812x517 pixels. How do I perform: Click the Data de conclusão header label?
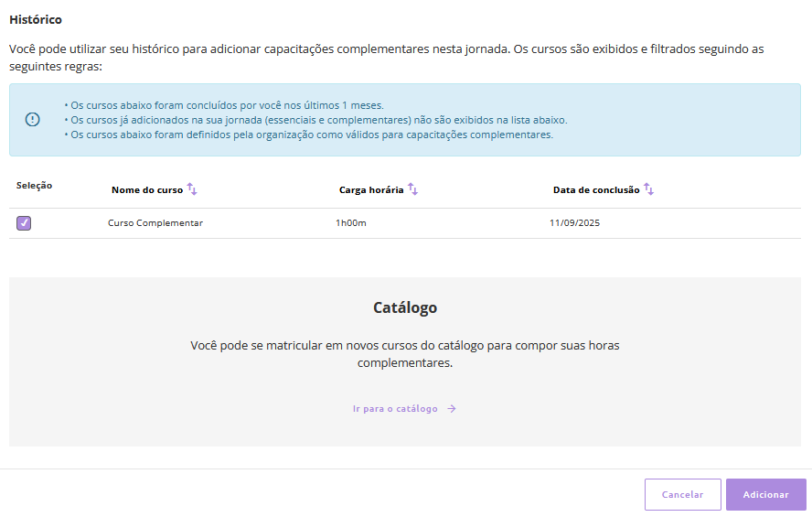595,190
